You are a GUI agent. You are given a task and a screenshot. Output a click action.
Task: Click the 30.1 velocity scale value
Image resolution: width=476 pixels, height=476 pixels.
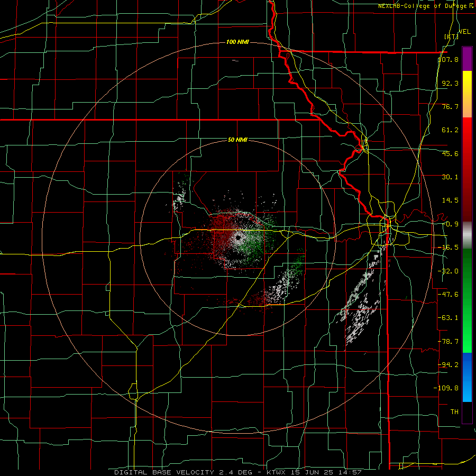pyautogui.click(x=450, y=177)
